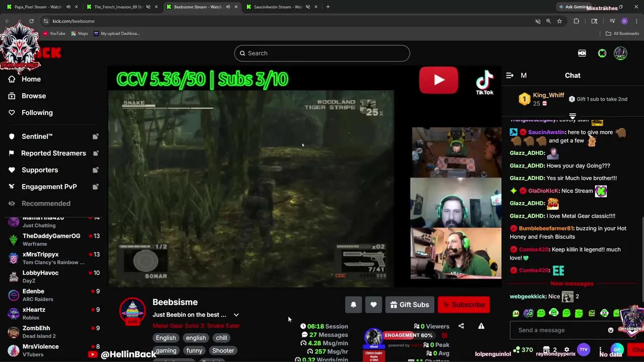Image resolution: width=644 pixels, height=362 pixels.
Task: Select the 'English' capitalized tag
Action: pos(166,338)
